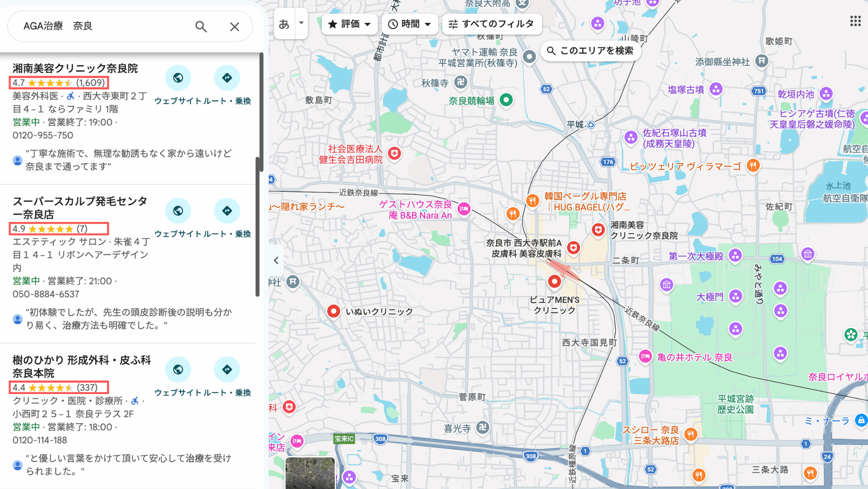The image size is (868, 489).
Task: Open the スーパースカルプ発毛センター奈良店 listing title
Action: pos(80,208)
